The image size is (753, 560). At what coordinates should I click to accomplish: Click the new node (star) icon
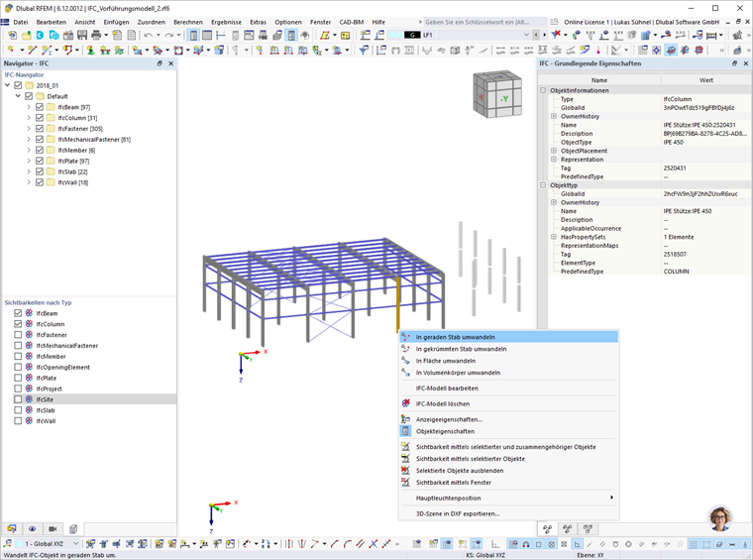click(x=10, y=50)
